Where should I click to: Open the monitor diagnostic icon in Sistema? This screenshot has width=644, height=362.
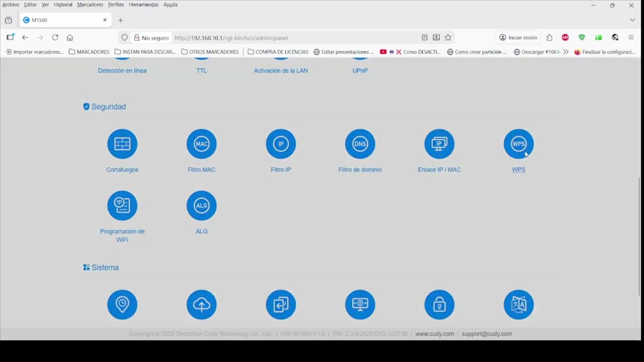coord(360,305)
